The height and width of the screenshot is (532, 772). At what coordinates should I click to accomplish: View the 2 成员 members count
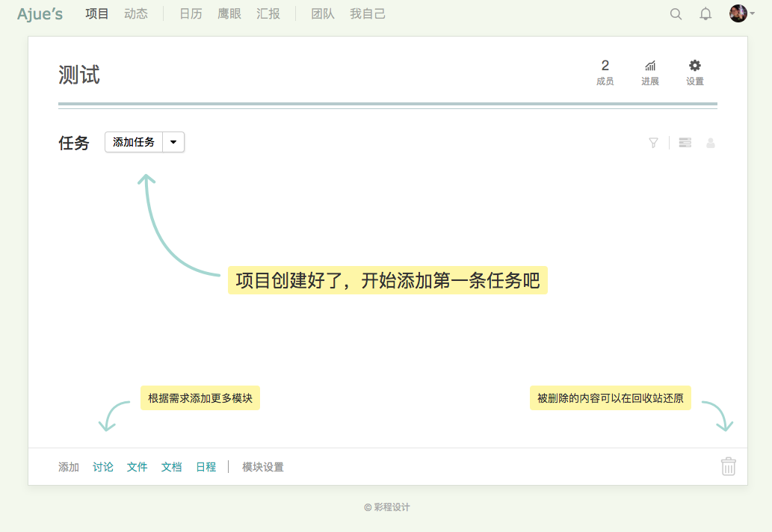[605, 72]
